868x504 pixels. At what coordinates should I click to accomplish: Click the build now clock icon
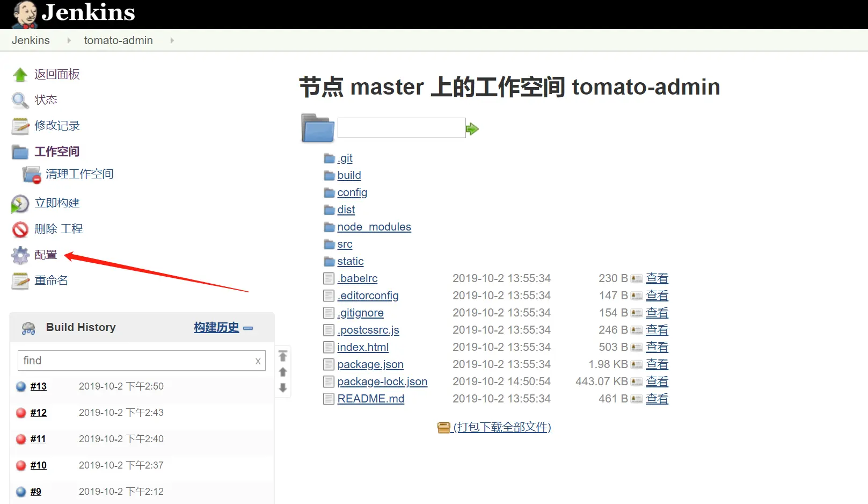pyautogui.click(x=20, y=204)
